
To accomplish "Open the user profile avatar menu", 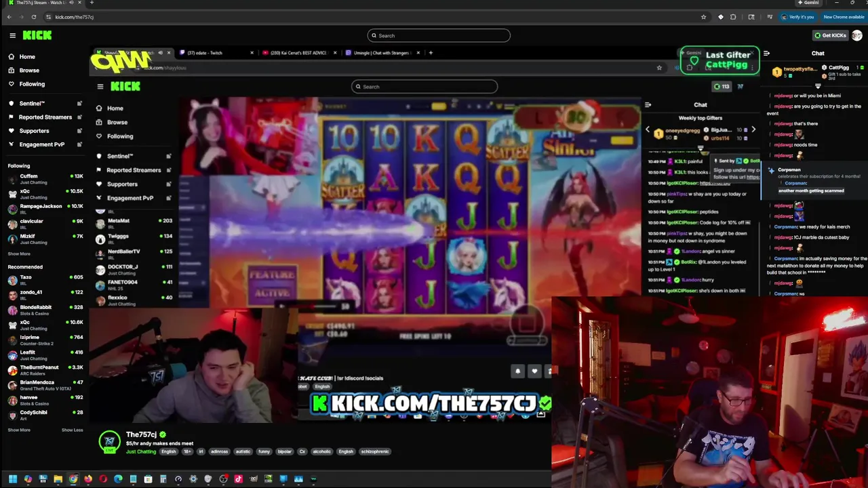I will tap(857, 35).
